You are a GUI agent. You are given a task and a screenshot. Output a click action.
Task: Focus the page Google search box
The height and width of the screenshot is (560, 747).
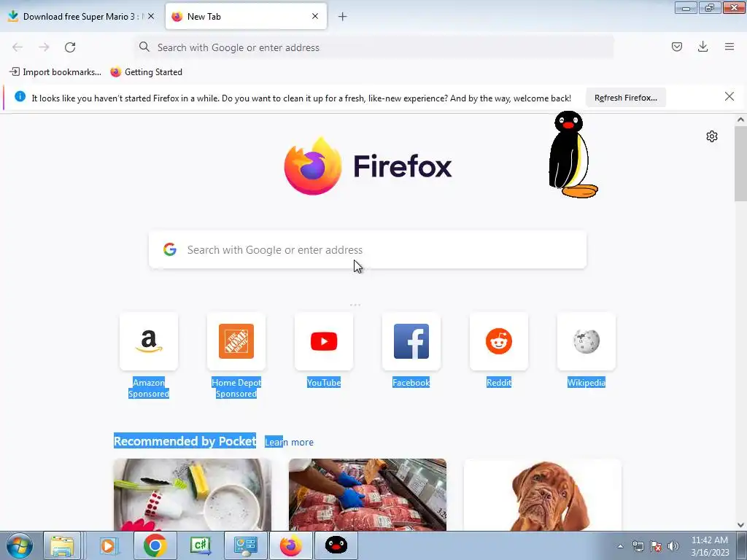click(x=368, y=250)
